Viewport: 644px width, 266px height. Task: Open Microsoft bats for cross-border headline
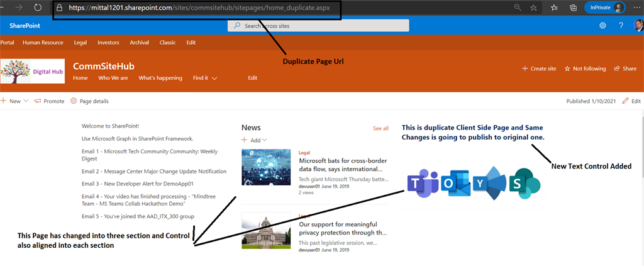[343, 165]
